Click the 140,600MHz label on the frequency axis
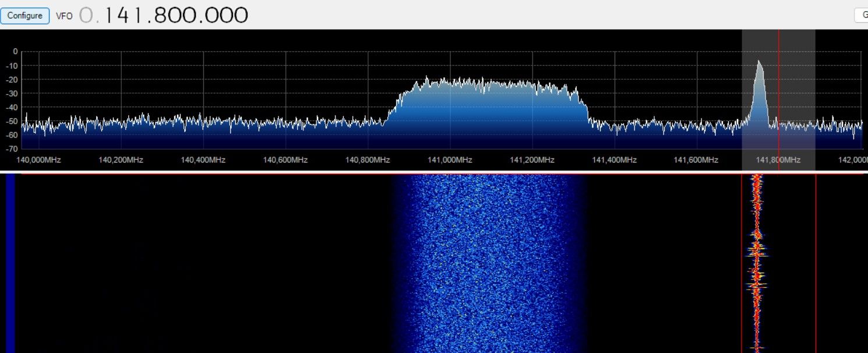Viewport: 868px width, 353px height. pyautogui.click(x=285, y=160)
